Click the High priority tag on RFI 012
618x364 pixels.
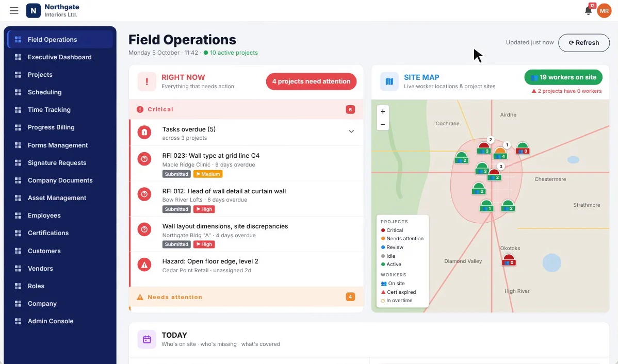coord(204,209)
